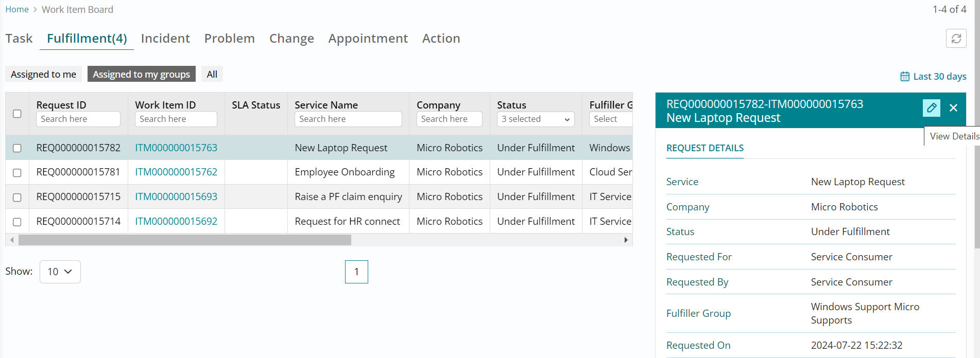980x358 pixels.
Task: Click the Request ID search field
Action: [78, 119]
